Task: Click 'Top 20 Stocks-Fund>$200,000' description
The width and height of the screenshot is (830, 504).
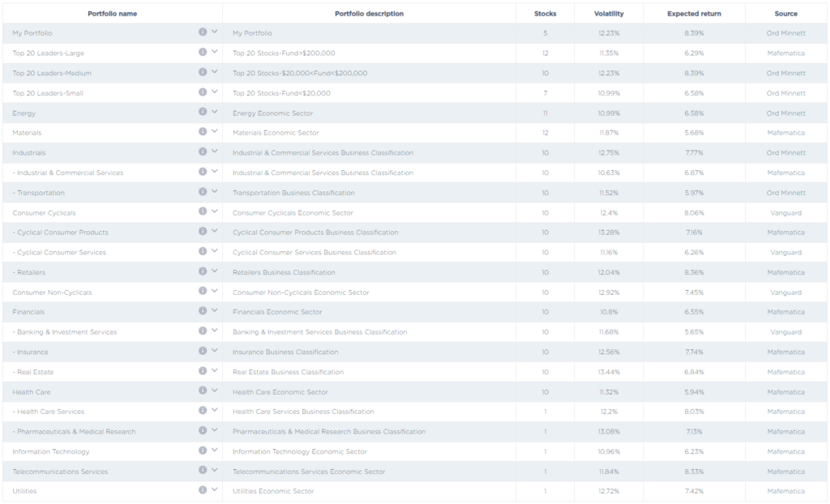Action: pos(284,53)
